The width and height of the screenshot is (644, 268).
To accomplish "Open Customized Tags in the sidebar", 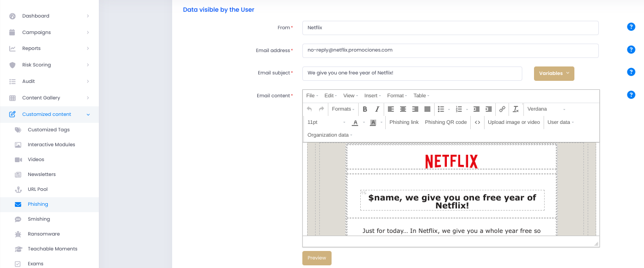I will point(49,130).
